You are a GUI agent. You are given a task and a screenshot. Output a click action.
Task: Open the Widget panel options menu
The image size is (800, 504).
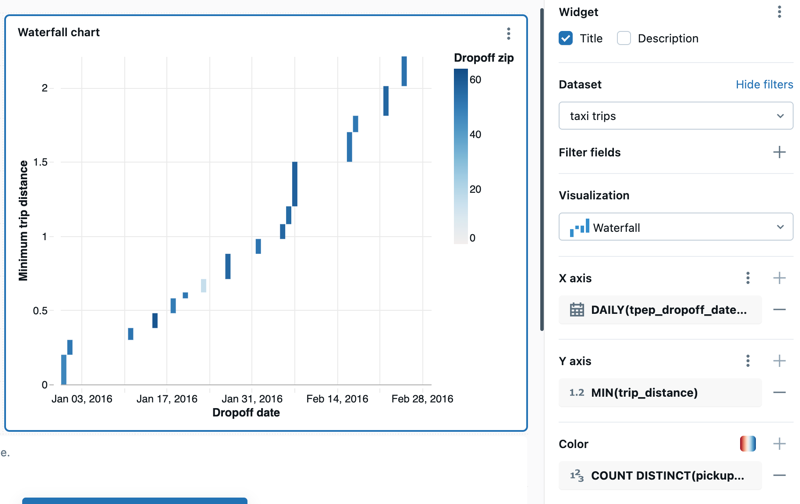click(x=779, y=12)
